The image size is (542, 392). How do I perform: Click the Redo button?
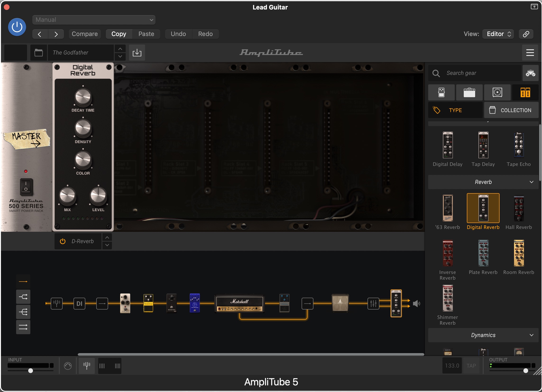tap(206, 34)
